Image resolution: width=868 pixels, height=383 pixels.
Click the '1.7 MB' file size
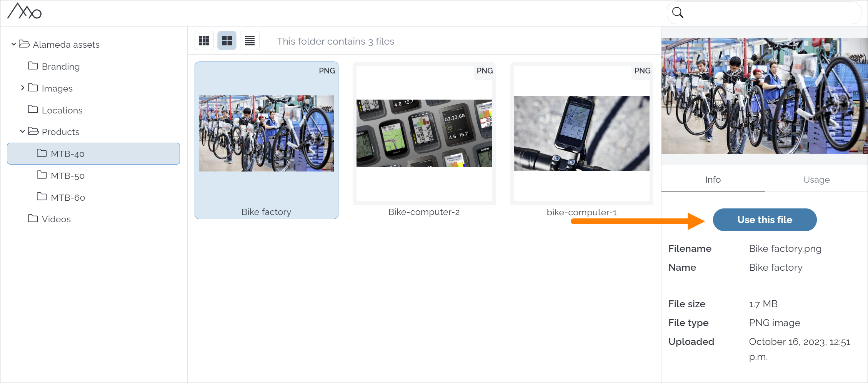763,304
